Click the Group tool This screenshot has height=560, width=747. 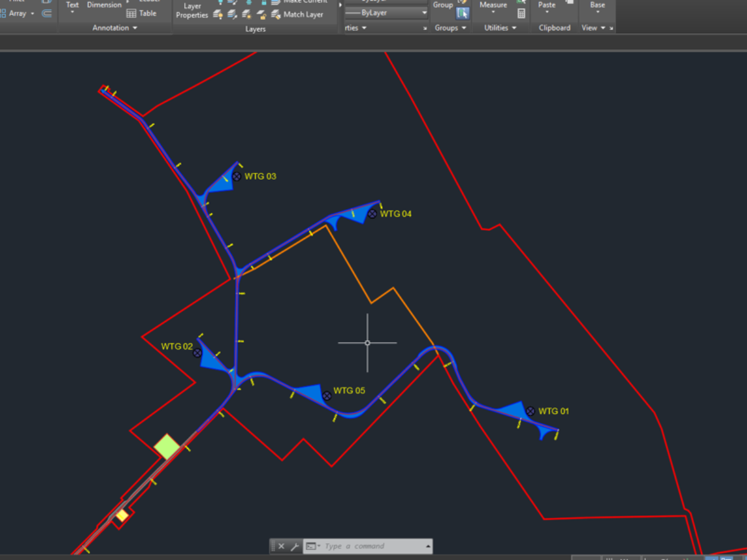point(443,5)
